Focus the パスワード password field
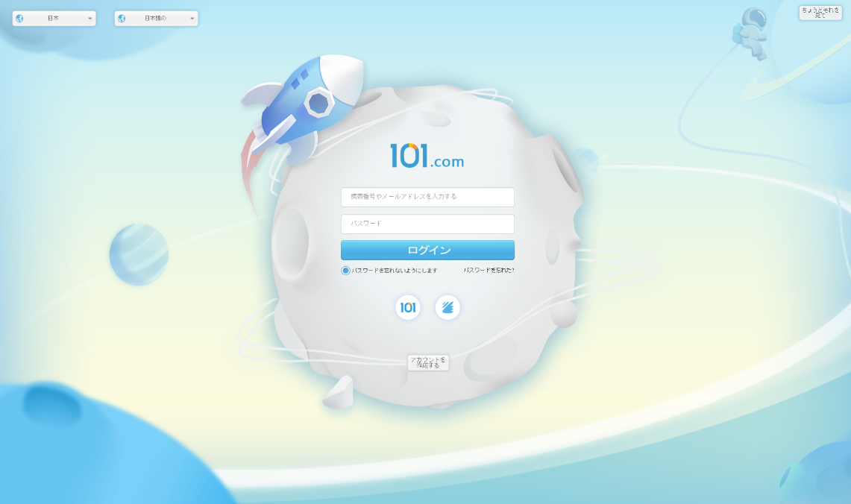 pos(427,224)
